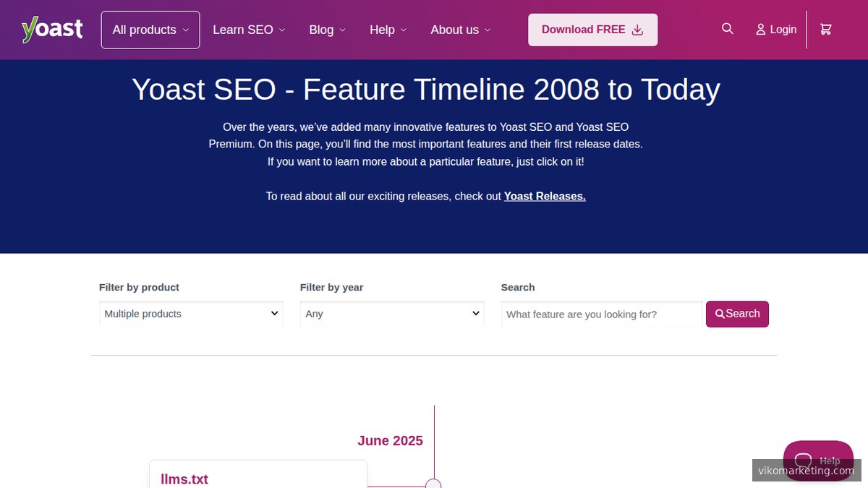Image resolution: width=868 pixels, height=488 pixels.
Task: Click the magnifier icon on the Search button
Action: (x=720, y=314)
